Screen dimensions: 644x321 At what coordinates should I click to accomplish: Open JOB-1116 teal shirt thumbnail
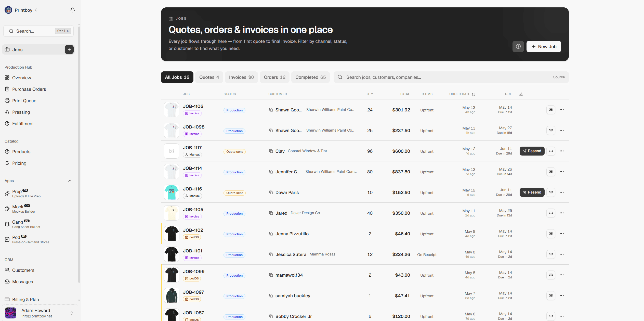[x=172, y=192]
